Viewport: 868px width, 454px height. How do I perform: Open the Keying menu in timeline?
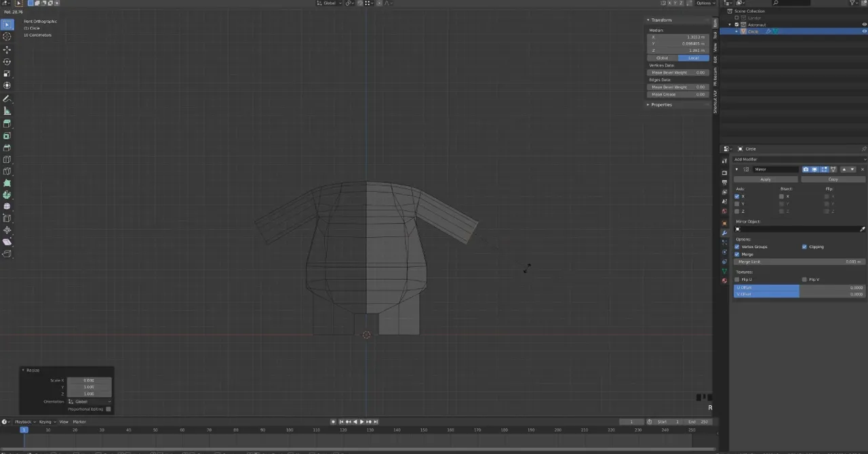pyautogui.click(x=46, y=421)
